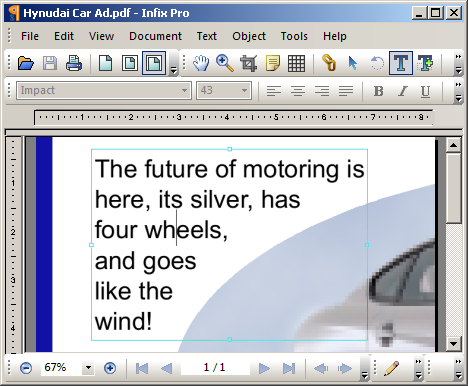Viewport: 468px width, 386px height.
Task: Go to the next page arrow
Action: point(264,368)
